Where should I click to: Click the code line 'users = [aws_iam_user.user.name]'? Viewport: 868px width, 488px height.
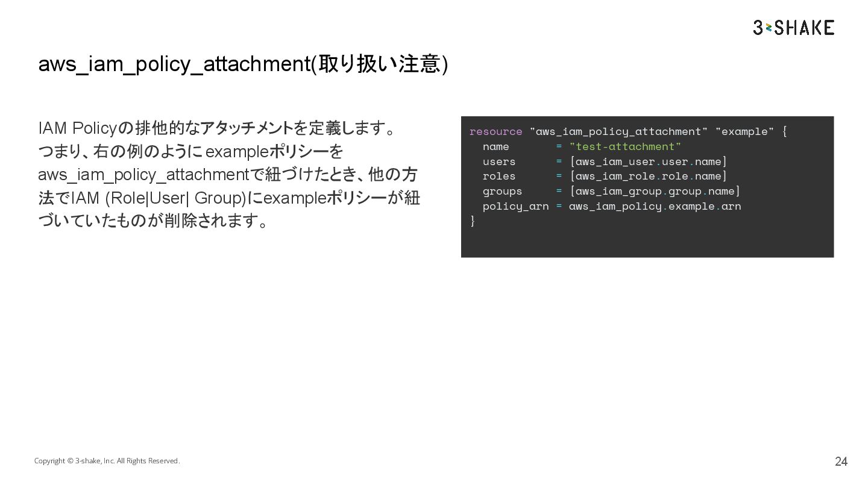[x=605, y=161]
